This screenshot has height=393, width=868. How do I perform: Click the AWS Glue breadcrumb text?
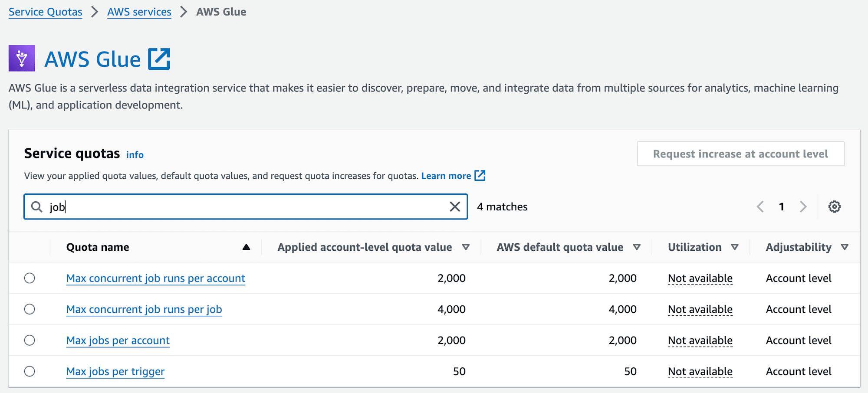click(x=221, y=12)
